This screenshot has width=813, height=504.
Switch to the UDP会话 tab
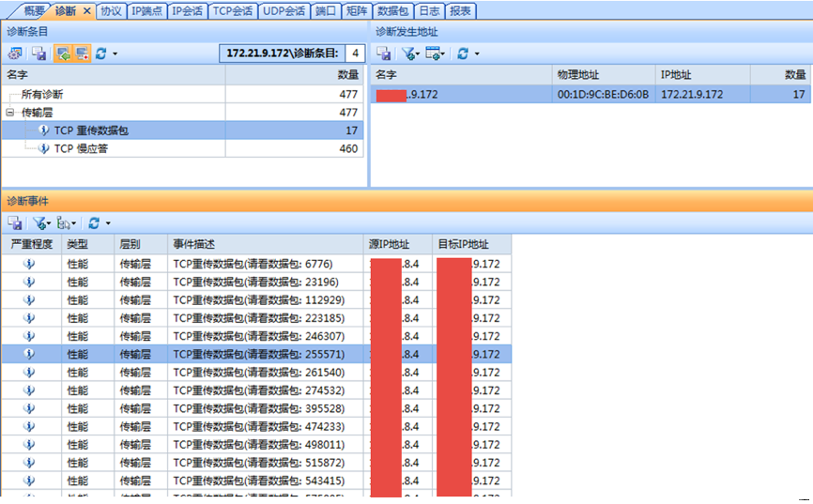click(x=284, y=11)
